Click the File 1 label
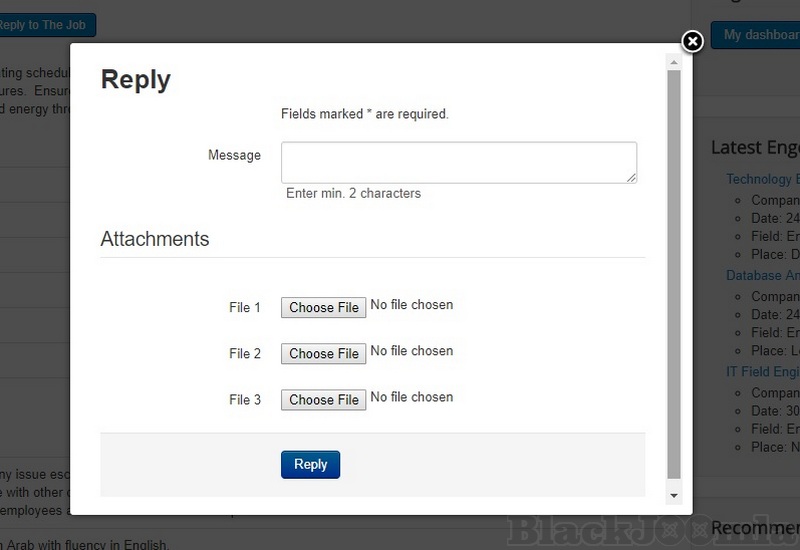 (x=245, y=308)
